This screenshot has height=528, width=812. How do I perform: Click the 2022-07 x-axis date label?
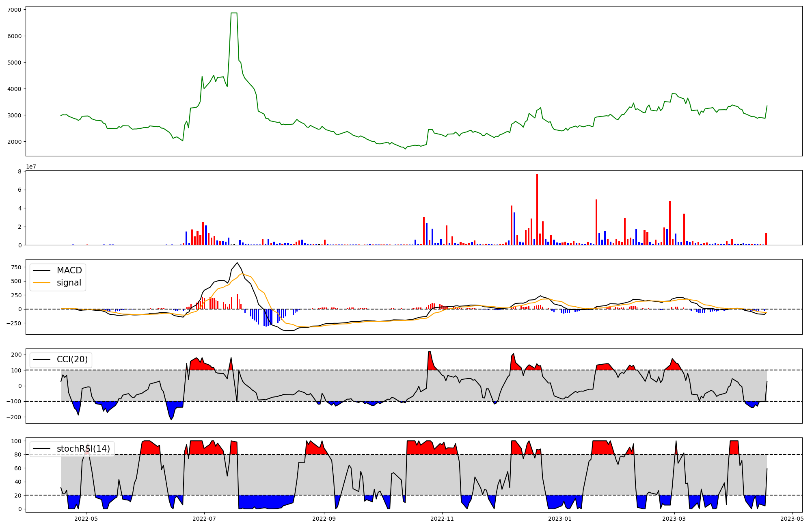point(204,519)
